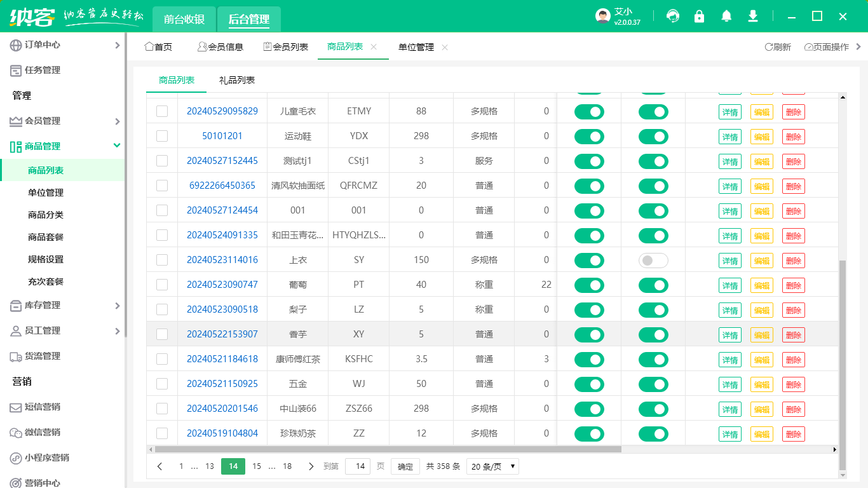Tick checkbox for 珍珠奶茶 row

click(162, 433)
